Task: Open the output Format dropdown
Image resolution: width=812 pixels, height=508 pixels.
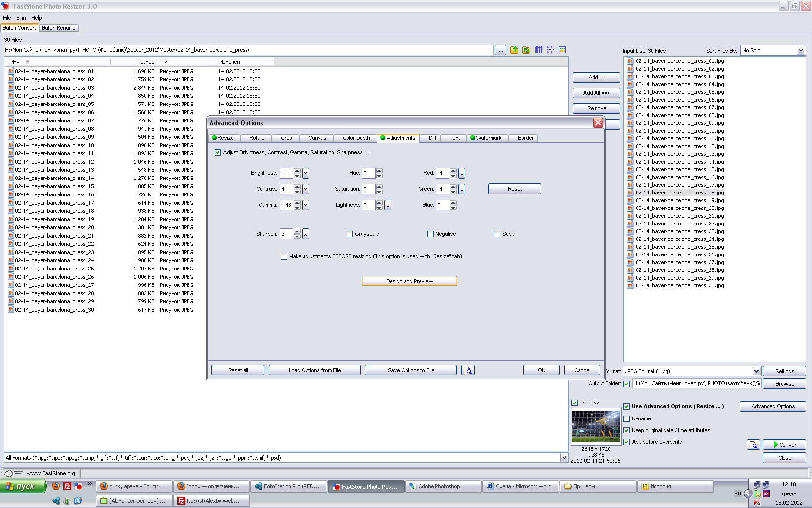Action: pos(756,371)
